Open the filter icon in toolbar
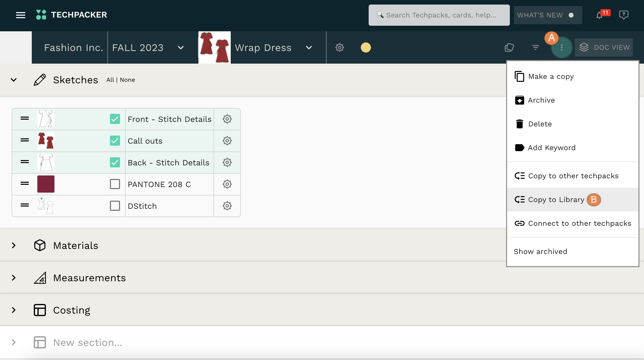The height and width of the screenshot is (360, 644). coord(535,47)
